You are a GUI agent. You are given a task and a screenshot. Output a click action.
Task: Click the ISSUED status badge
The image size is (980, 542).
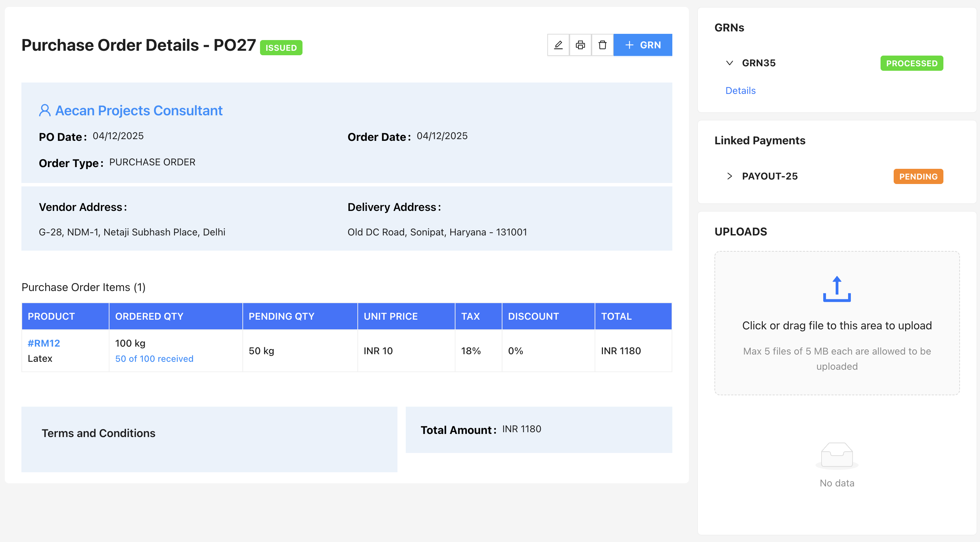(x=281, y=48)
